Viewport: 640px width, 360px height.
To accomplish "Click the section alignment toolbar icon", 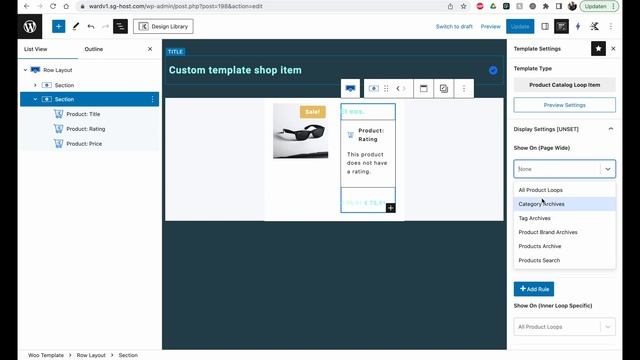I will [423, 89].
